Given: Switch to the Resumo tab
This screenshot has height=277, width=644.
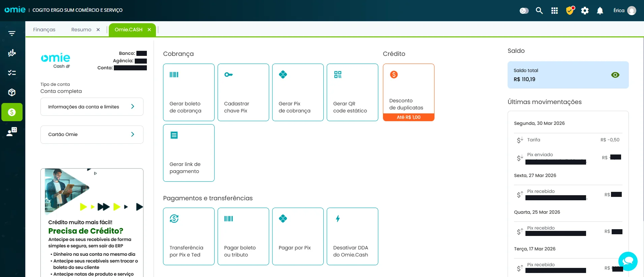Looking at the screenshot, I should 81,30.
